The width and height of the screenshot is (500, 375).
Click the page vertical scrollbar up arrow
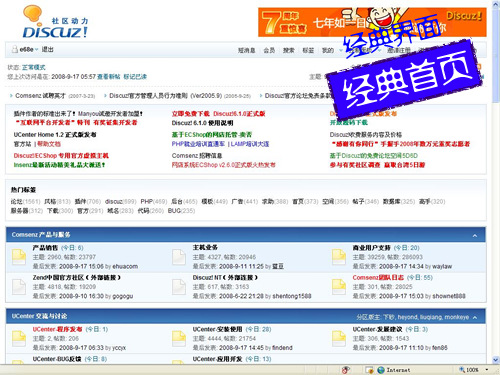pyautogui.click(x=496, y=4)
